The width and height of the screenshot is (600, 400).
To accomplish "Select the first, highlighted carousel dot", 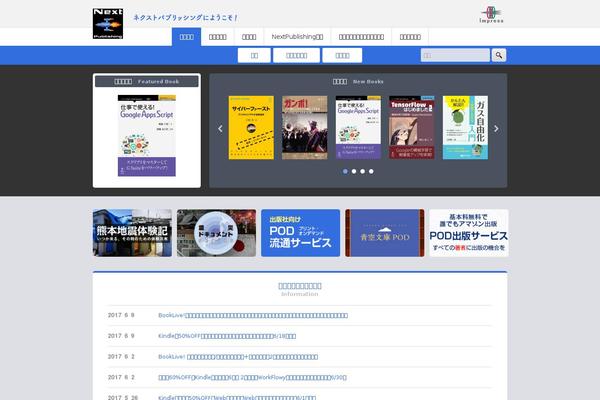I will point(345,171).
